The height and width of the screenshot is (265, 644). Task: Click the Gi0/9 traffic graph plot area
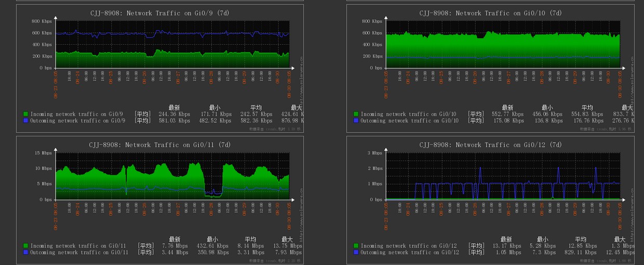point(172,44)
